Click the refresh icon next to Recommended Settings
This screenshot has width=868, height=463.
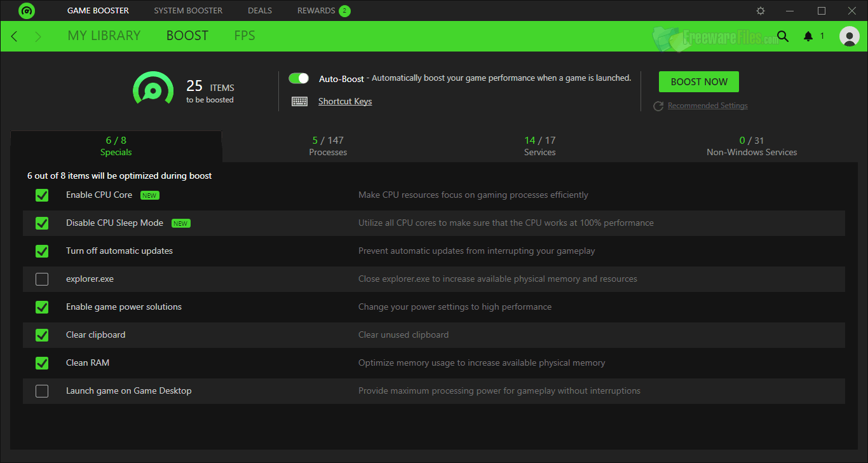point(658,106)
